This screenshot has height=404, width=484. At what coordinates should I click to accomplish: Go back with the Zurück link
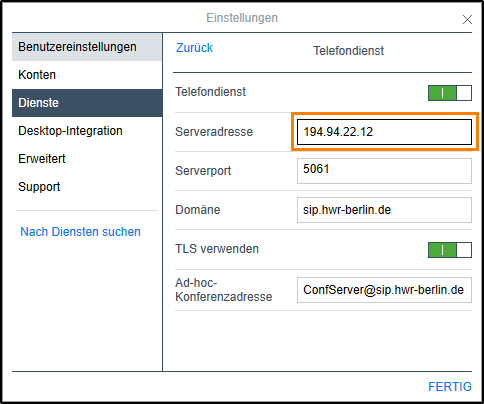(194, 48)
